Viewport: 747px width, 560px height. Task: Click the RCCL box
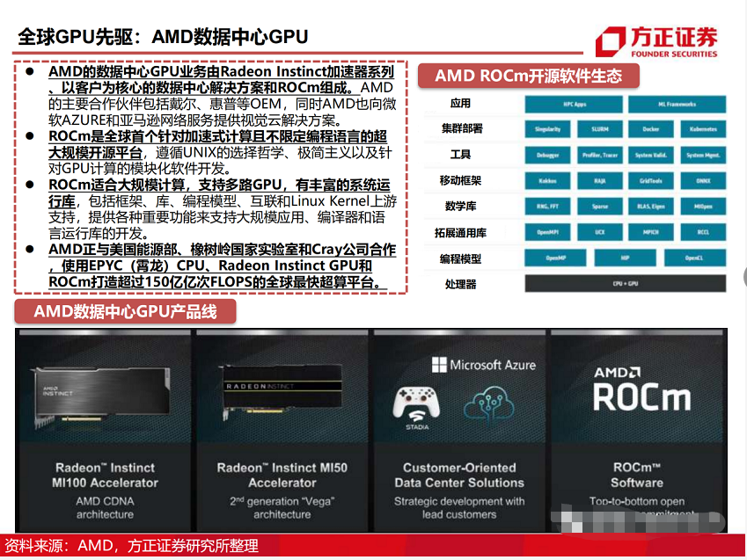point(703,232)
